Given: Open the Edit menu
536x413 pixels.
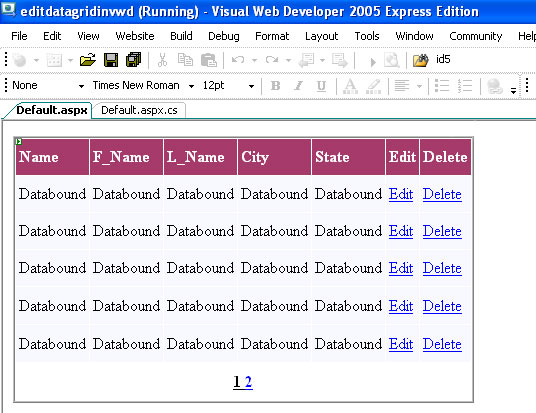Looking at the screenshot, I should pyautogui.click(x=52, y=36).
